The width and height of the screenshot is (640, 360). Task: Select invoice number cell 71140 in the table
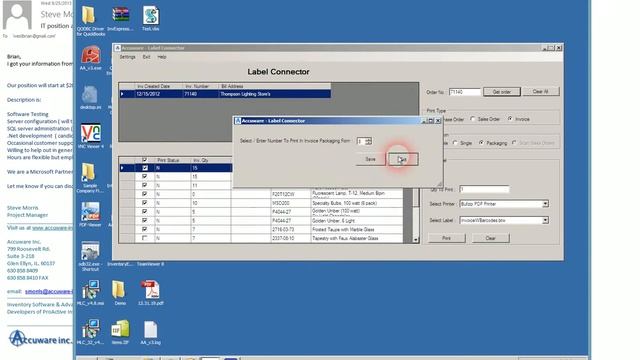tap(200, 94)
